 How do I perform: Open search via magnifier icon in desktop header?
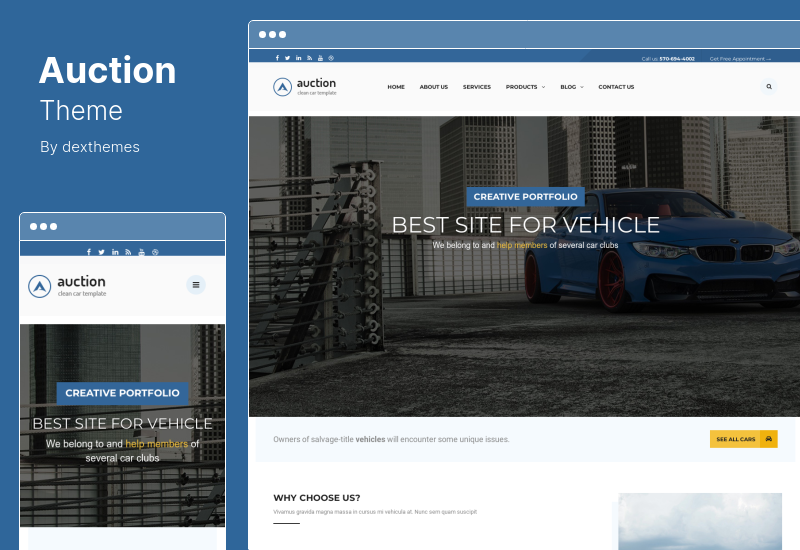769,87
